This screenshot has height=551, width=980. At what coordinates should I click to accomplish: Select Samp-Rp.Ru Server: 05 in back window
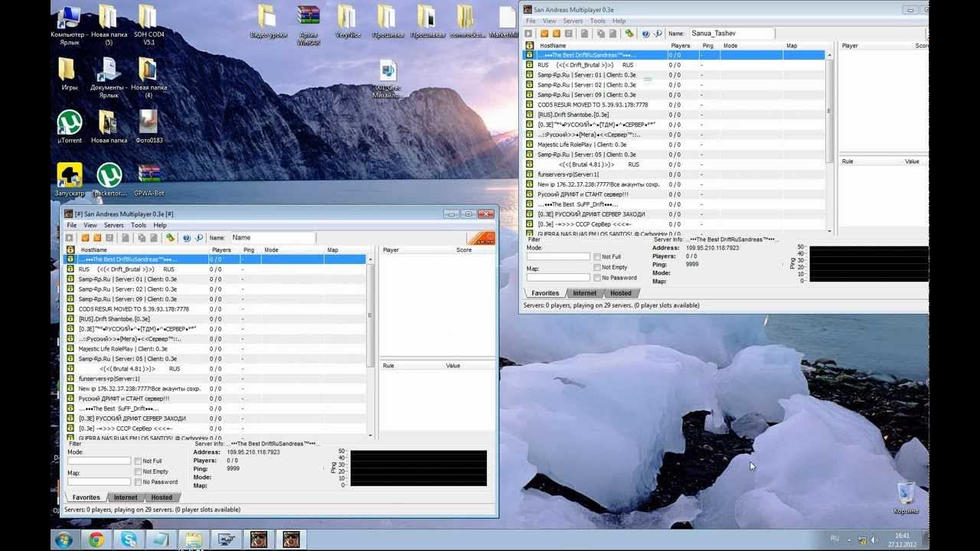point(674,155)
